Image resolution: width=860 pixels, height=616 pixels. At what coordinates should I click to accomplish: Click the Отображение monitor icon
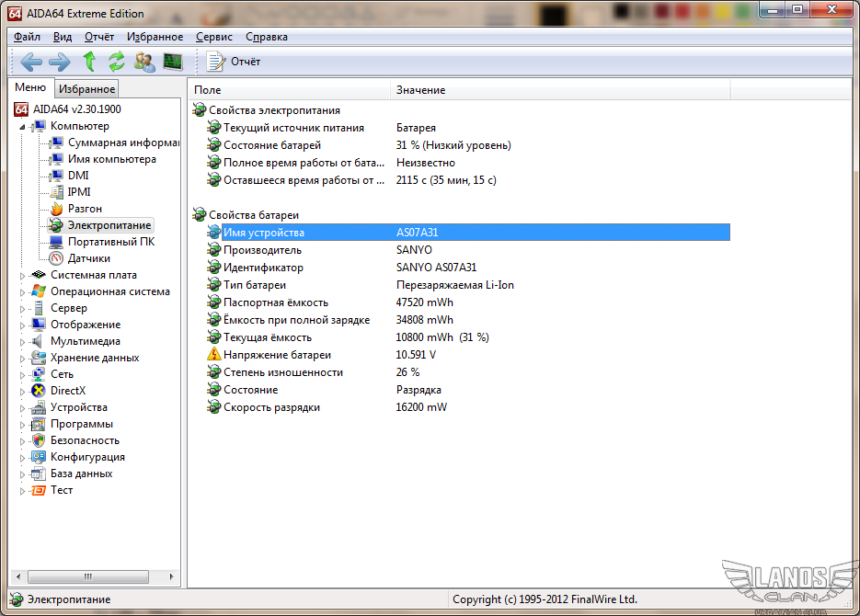(x=39, y=325)
